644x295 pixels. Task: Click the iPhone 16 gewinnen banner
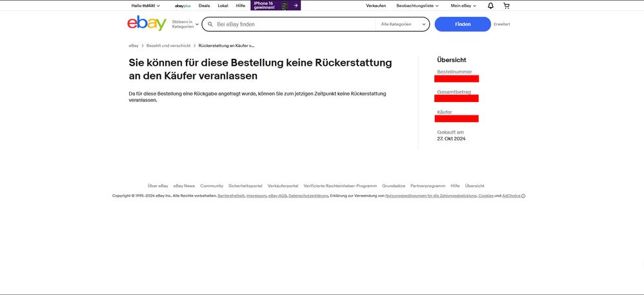[276, 6]
